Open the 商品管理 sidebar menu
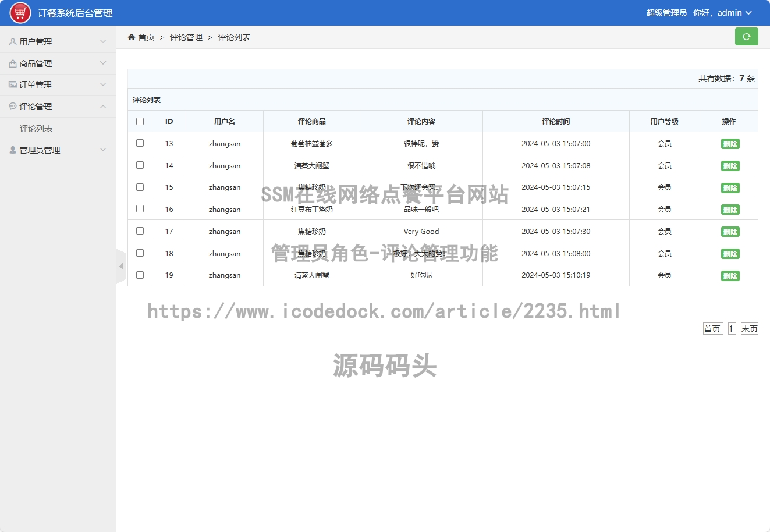 [58, 63]
